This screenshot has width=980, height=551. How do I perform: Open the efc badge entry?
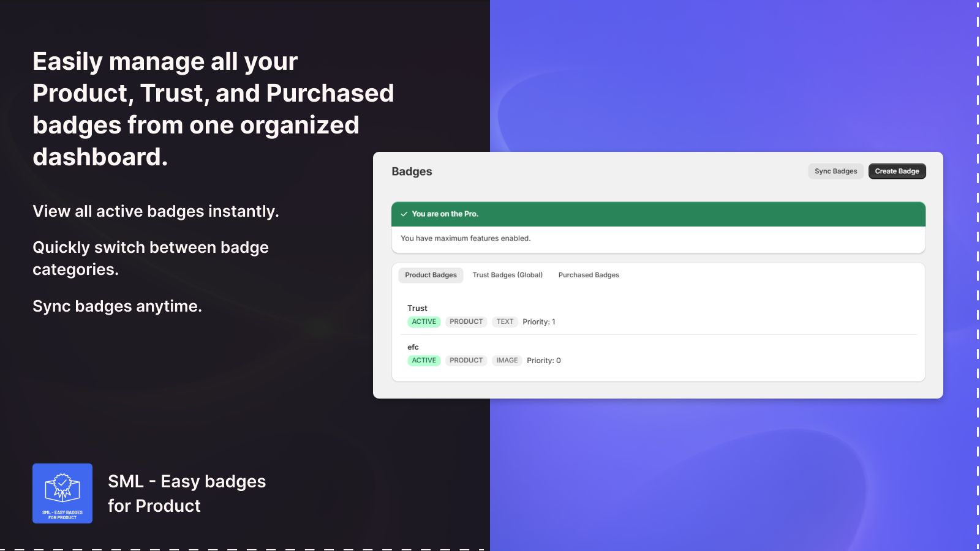pyautogui.click(x=413, y=347)
